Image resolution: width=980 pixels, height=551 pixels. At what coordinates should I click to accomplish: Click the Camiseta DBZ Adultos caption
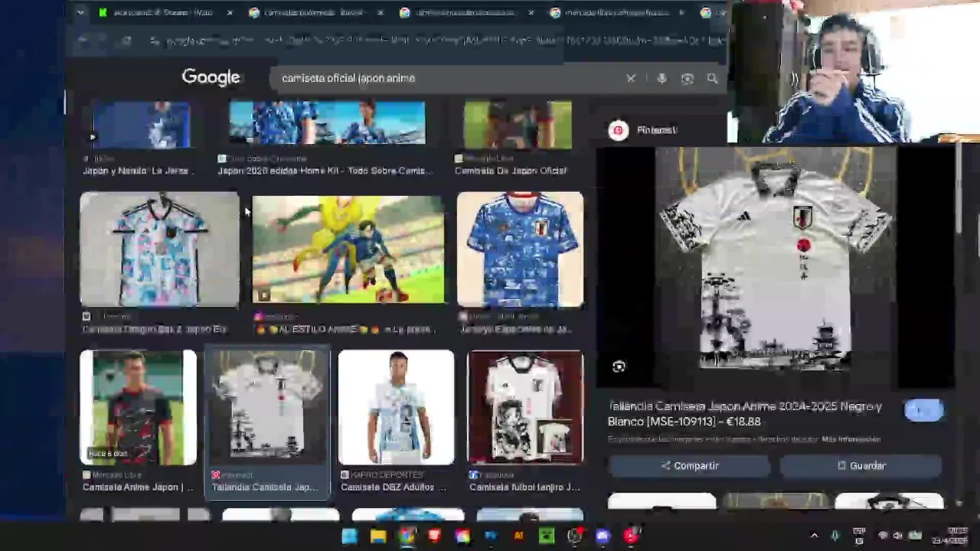pos(394,487)
